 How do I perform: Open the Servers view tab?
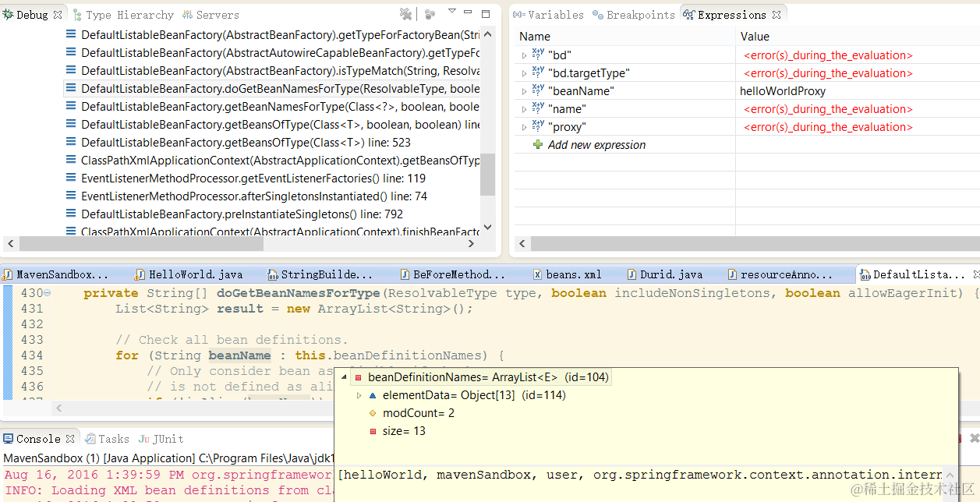211,15
